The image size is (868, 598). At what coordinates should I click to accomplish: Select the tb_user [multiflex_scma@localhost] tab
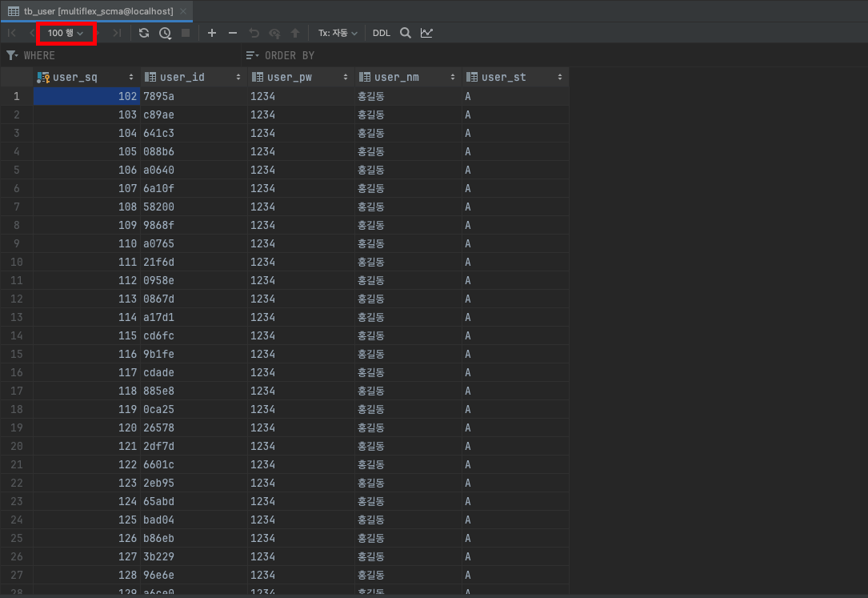(97, 11)
